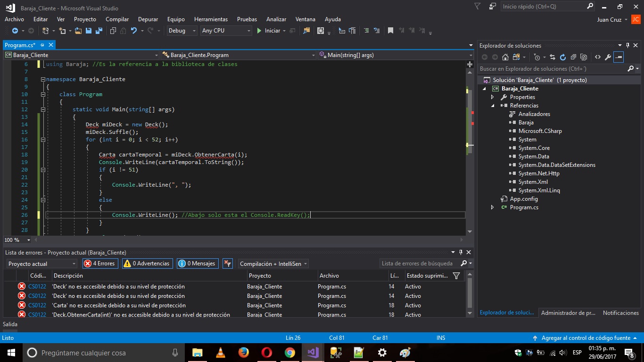Toggle the 4 Errores filter button
The image size is (644, 362).
point(100,263)
